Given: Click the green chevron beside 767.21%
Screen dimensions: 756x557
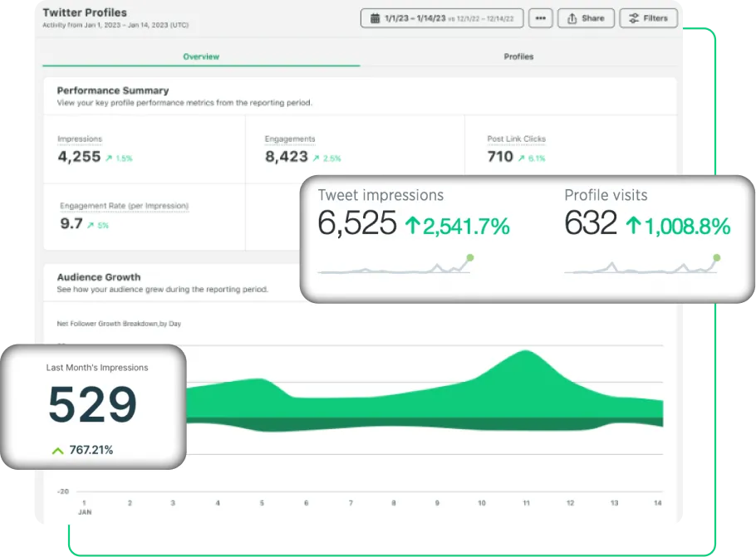Looking at the screenshot, I should (58, 451).
